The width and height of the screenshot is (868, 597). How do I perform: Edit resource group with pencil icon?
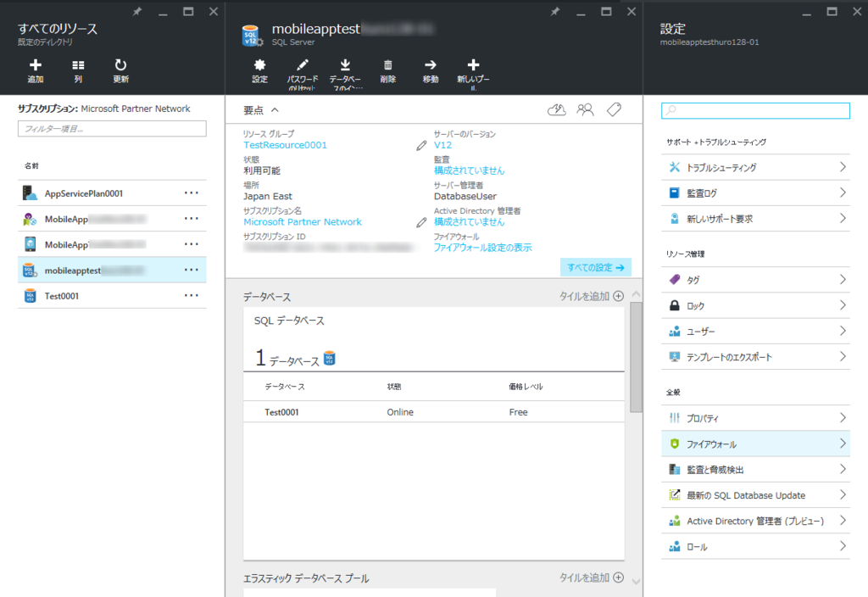tap(421, 146)
